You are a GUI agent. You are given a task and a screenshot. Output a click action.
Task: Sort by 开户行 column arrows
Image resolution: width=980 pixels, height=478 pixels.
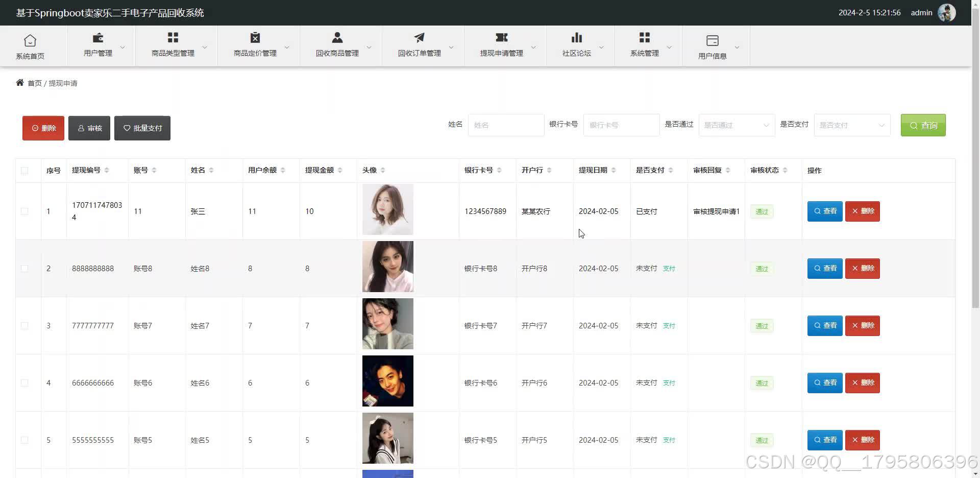pos(549,170)
